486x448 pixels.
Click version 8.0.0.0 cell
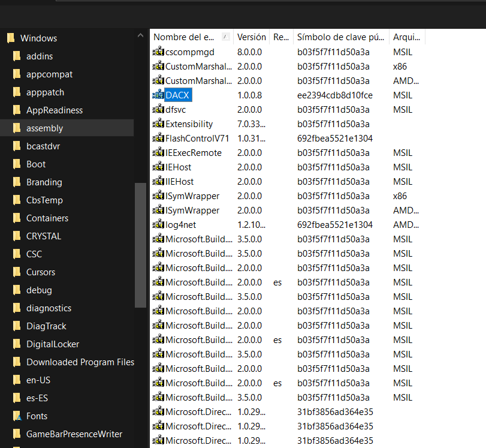(x=249, y=52)
